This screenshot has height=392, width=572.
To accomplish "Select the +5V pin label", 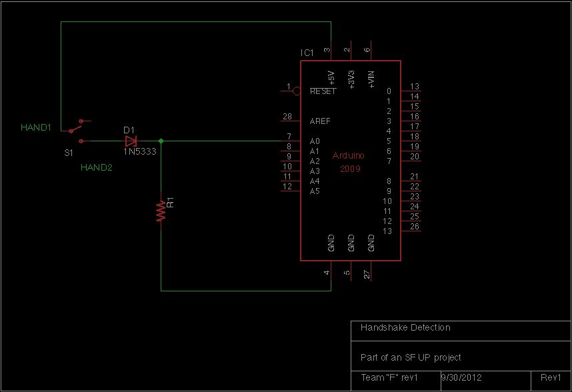I will (x=331, y=78).
